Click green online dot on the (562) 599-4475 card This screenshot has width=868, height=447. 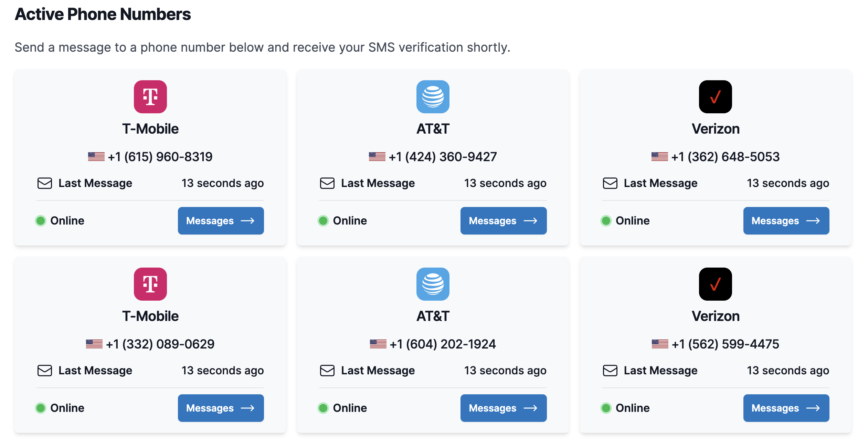coord(606,408)
